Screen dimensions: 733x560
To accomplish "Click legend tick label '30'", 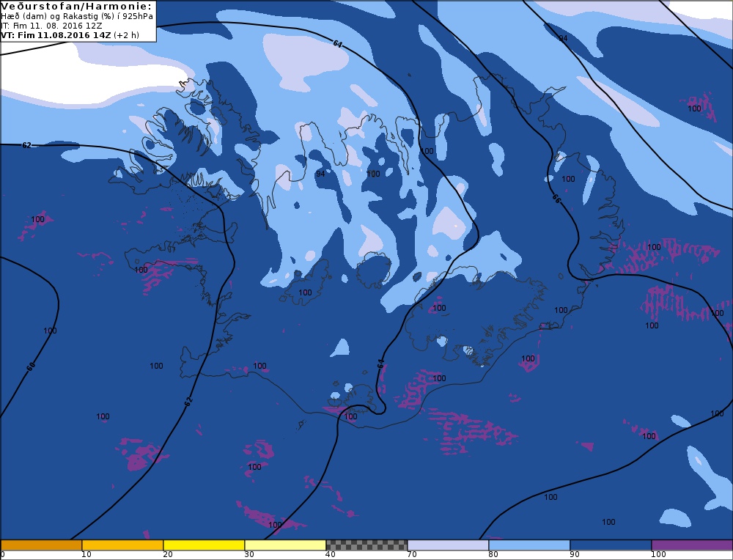I will [249, 555].
